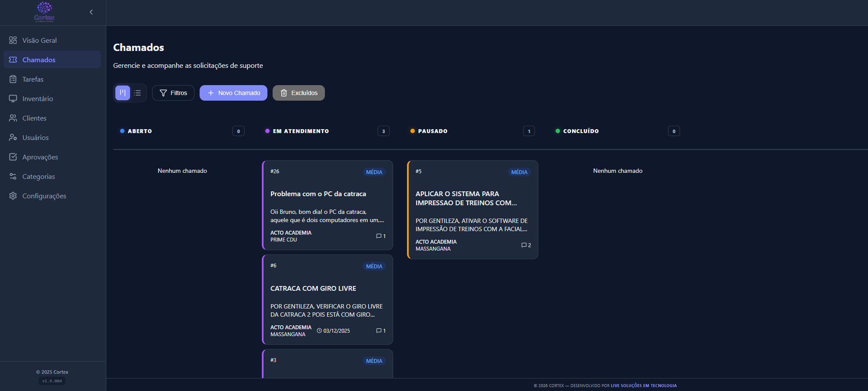The image size is (868, 391).
Task: Click the Cortex logo in the sidebar
Action: [x=44, y=12]
